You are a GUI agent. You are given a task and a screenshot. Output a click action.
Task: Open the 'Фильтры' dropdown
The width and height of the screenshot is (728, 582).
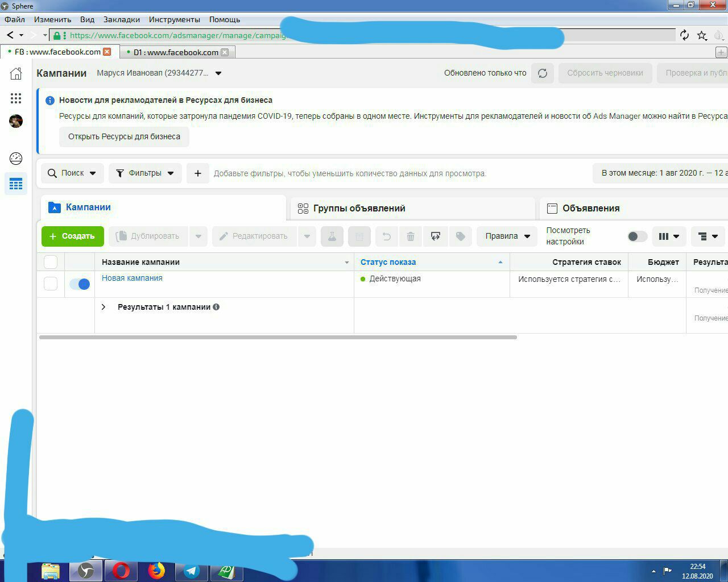(145, 173)
